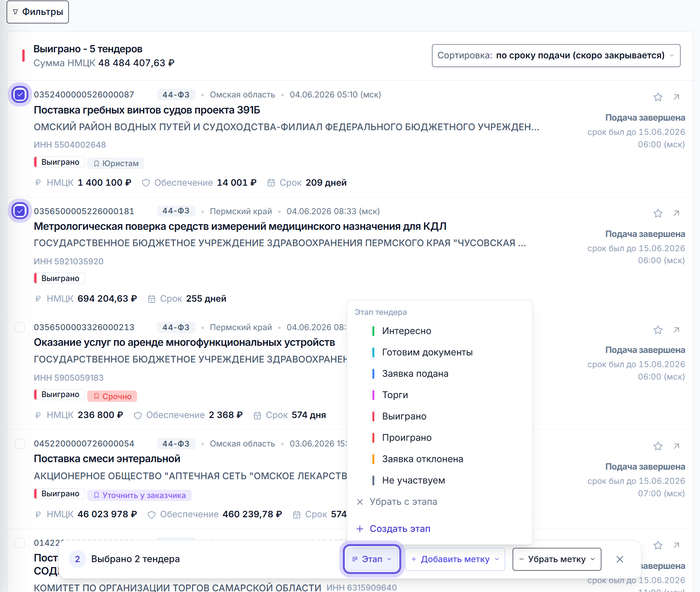Open the Убрать метку dropdown
700x592 pixels.
(x=557, y=559)
